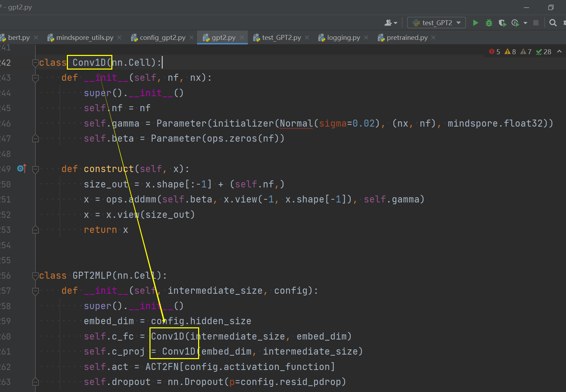Image resolution: width=566 pixels, height=392 pixels.
Task: Click the 'return x' statement
Action: coord(106,230)
